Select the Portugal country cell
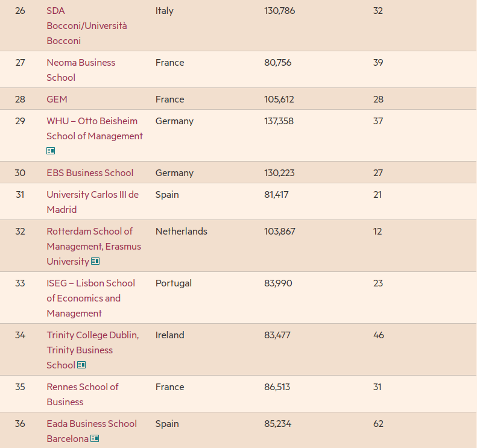The height and width of the screenshot is (448, 477). point(174,283)
